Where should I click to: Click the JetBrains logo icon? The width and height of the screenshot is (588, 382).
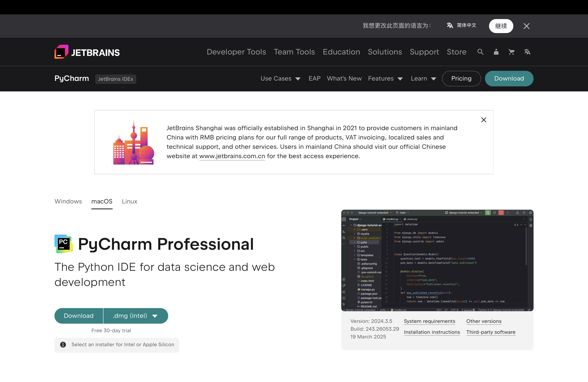click(x=61, y=52)
